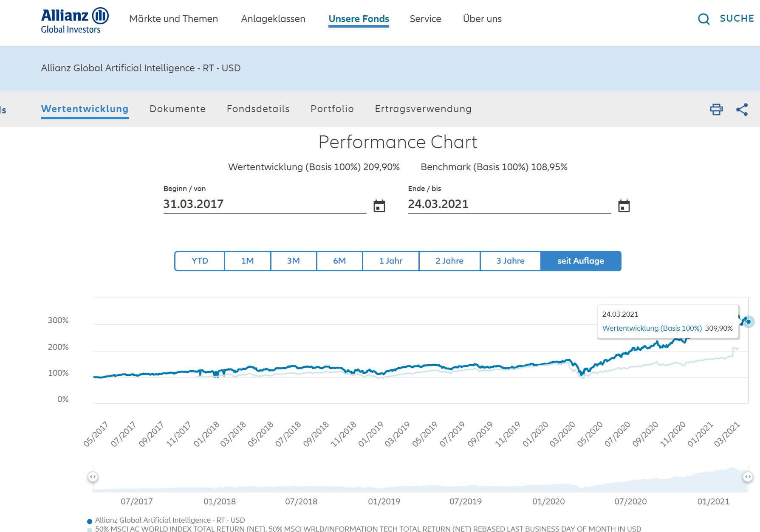Click the Wertentwicklung 209,90% value text
Screen dimensions: 760x532
(314, 167)
